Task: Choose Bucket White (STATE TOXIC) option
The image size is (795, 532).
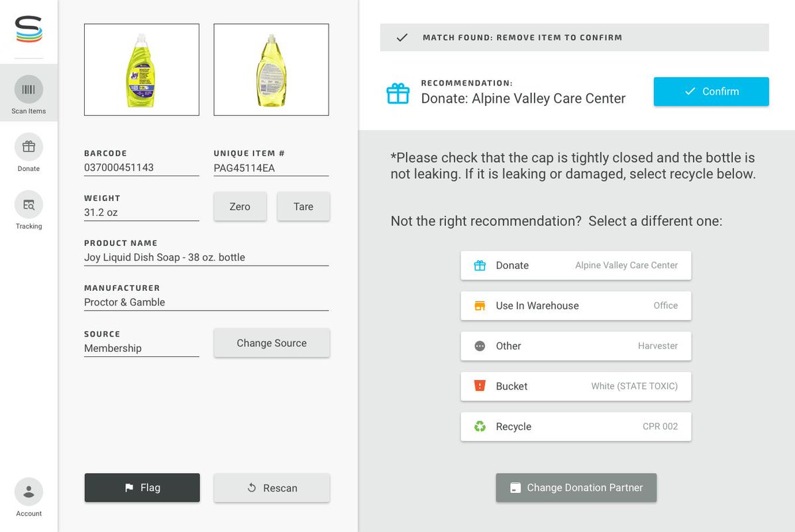Action: 576,386
